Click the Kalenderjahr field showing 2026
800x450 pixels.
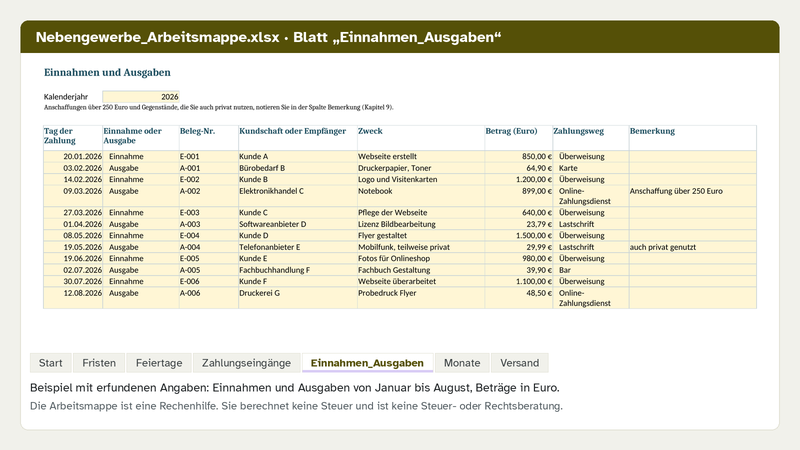(141, 96)
